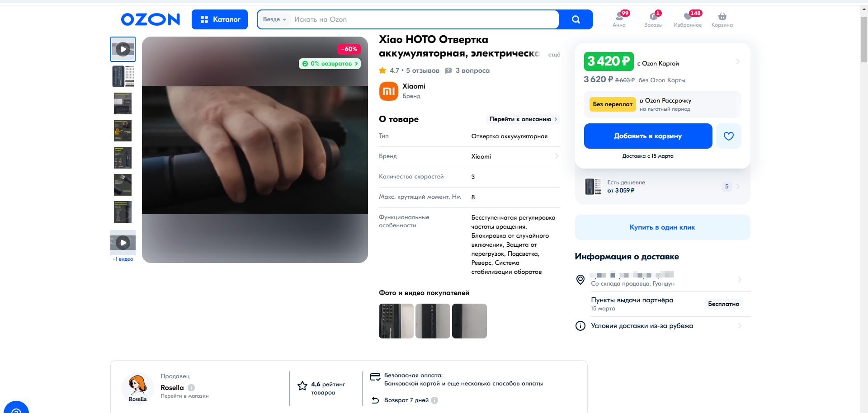This screenshot has width=868, height=413.
Task: Click the info icon next to Rosella
Action: coord(191,388)
